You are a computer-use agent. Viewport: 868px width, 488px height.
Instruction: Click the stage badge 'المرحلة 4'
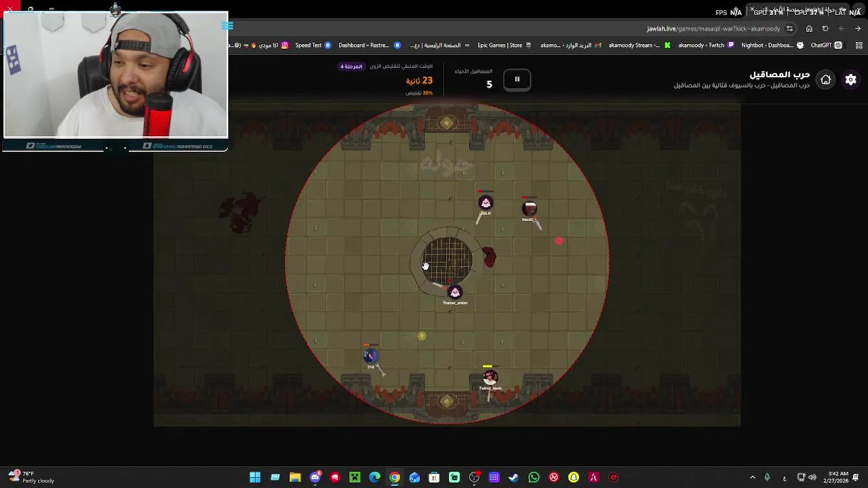(x=351, y=66)
